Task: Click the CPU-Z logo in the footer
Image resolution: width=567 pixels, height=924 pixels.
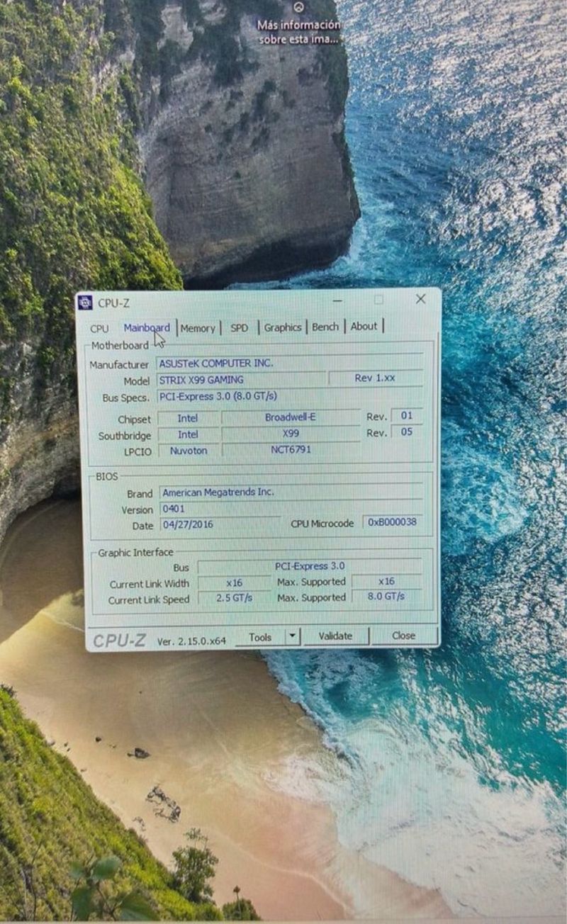Action: [120, 640]
